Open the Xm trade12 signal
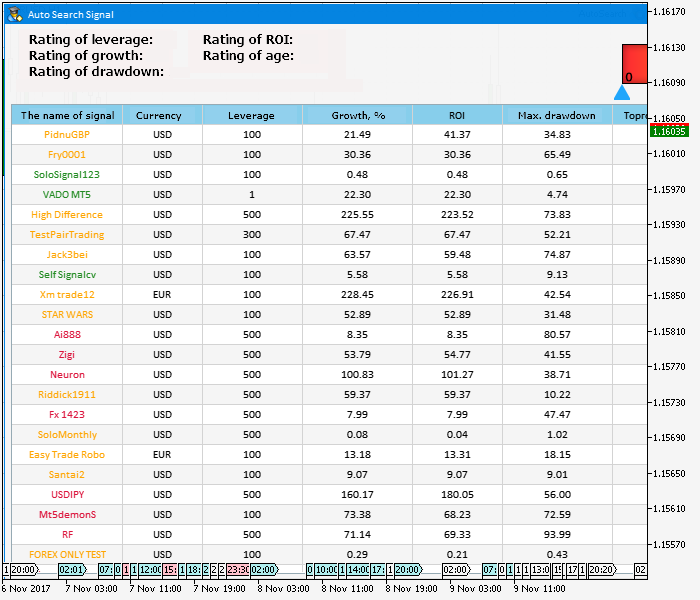 [67, 295]
